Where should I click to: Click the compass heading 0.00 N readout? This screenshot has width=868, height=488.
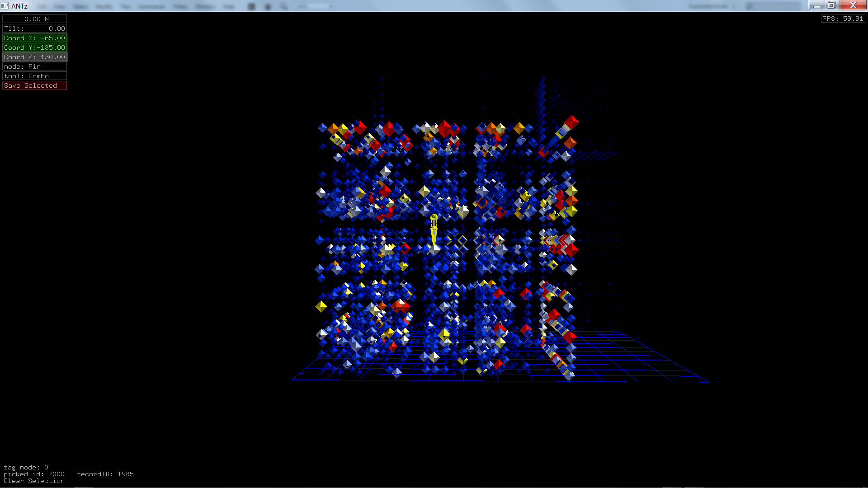tap(34, 19)
